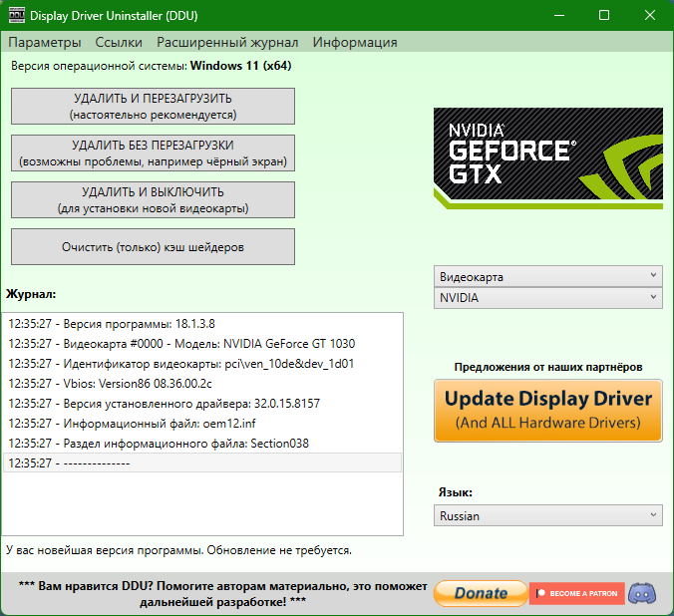Select log line with NVIDIA GeForce GT 1030
The image size is (674, 616).
pyautogui.click(x=202, y=344)
